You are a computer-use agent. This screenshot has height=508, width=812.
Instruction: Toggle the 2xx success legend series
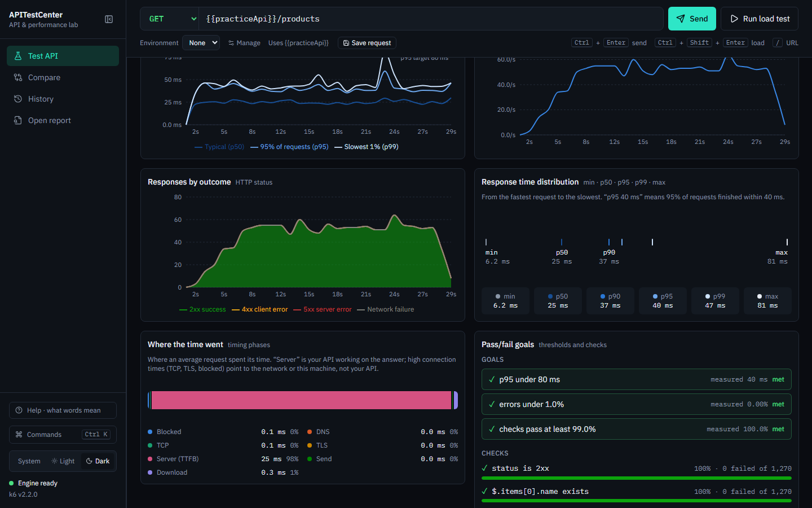(x=202, y=309)
